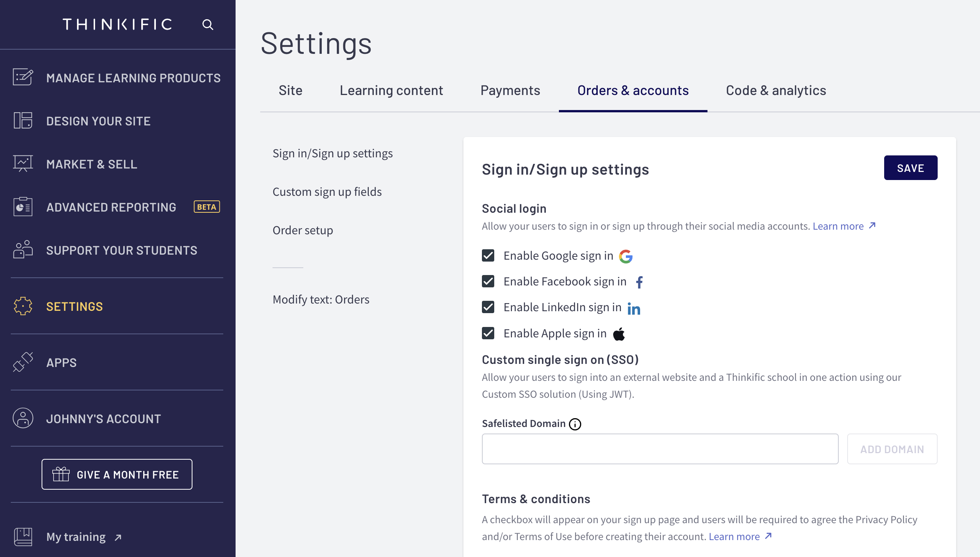980x557 pixels.
Task: Click the Apps plug icon
Action: pyautogui.click(x=23, y=362)
